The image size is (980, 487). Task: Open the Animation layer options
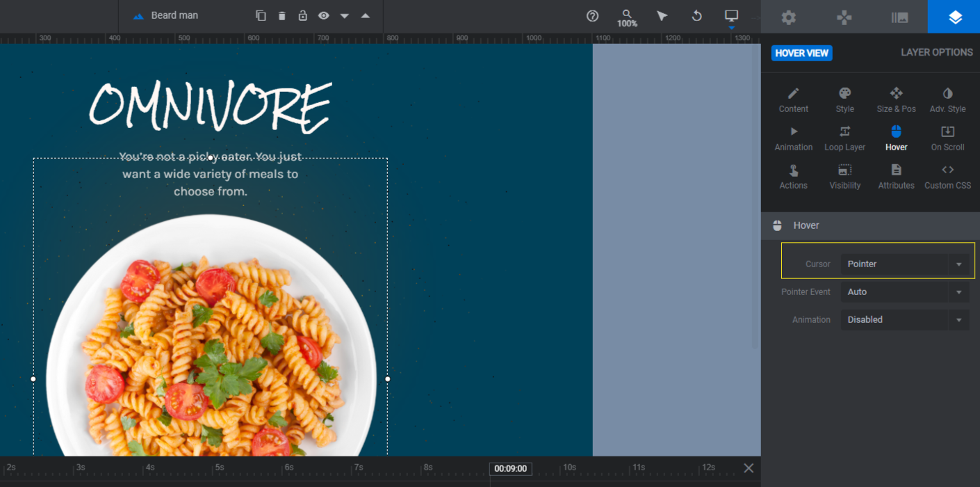coord(793,138)
